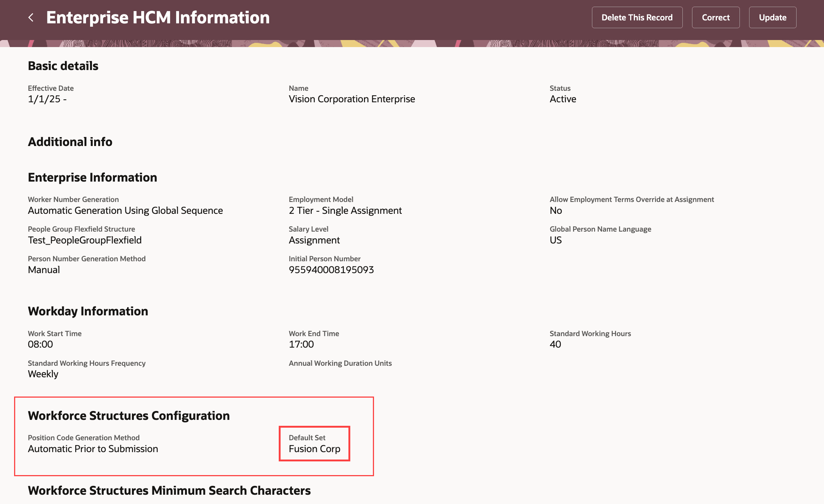824x504 pixels.
Task: Click the Initial Person Number value
Action: 331,270
